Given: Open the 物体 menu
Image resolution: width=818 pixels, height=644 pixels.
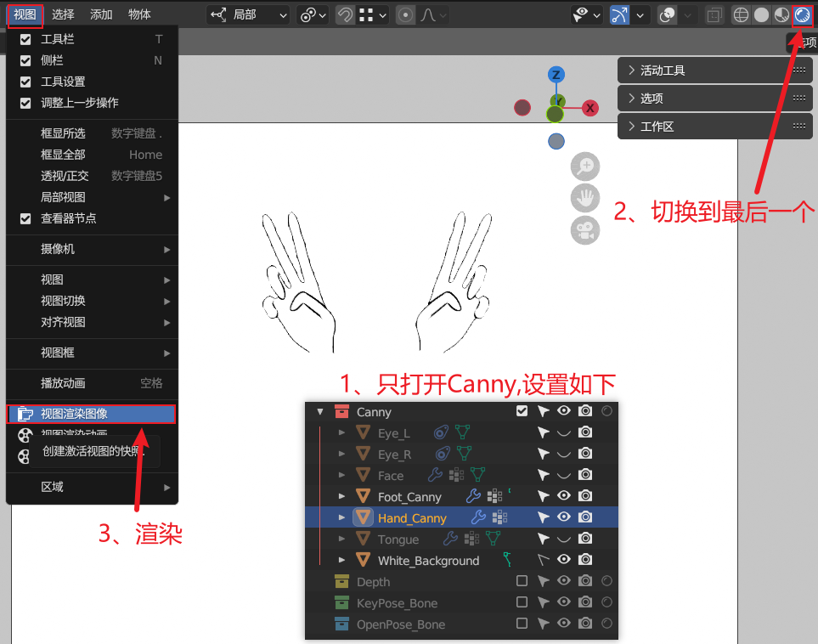Looking at the screenshot, I should coord(139,14).
